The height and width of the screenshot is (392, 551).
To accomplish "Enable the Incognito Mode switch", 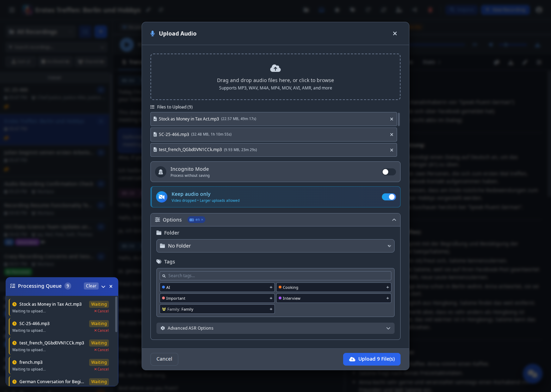I will [x=389, y=172].
